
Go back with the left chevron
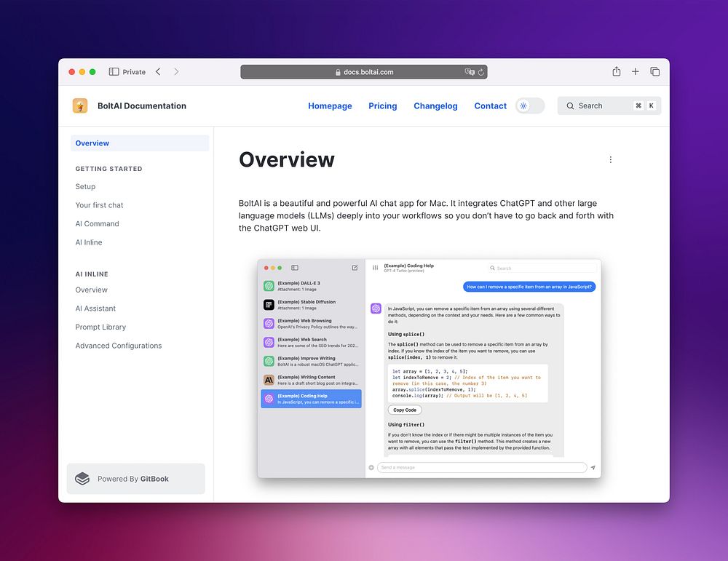158,71
